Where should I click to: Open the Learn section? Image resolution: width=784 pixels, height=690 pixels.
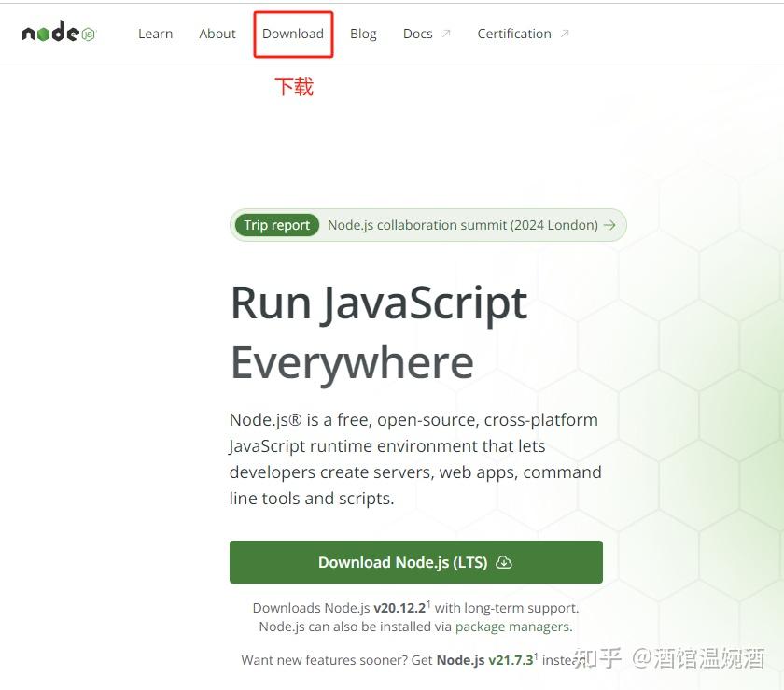point(155,34)
